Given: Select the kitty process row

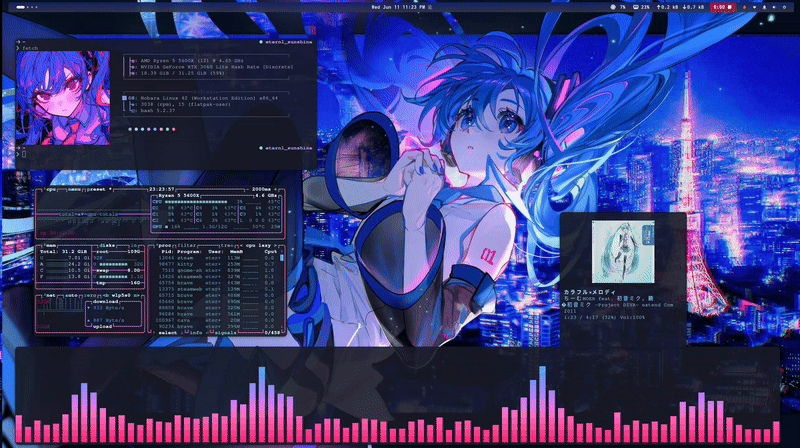Looking at the screenshot, I should pos(217,264).
